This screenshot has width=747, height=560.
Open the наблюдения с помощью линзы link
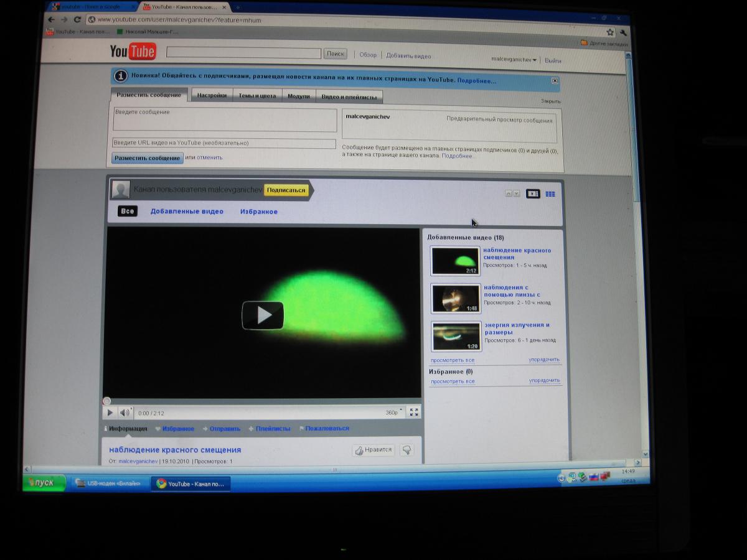(x=512, y=291)
